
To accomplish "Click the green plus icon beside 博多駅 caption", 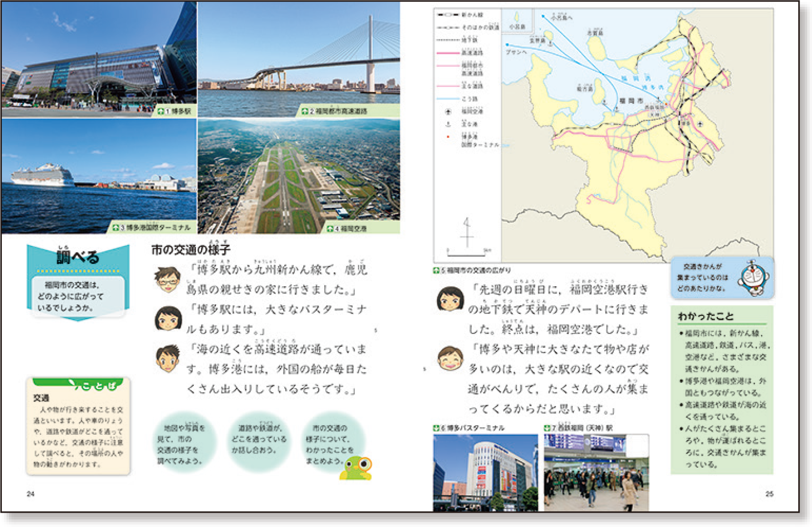I will [x=161, y=111].
